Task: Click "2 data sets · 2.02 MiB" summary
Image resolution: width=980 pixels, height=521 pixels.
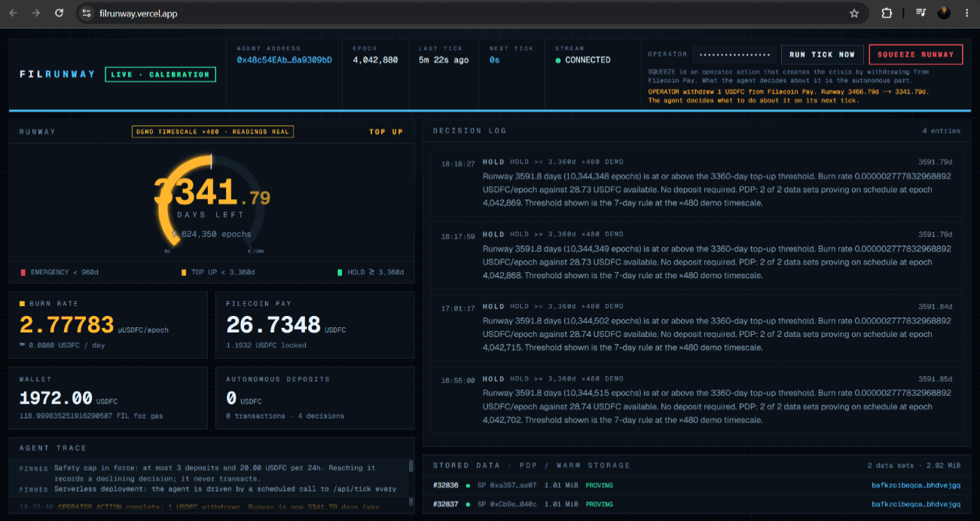Action: click(x=914, y=466)
